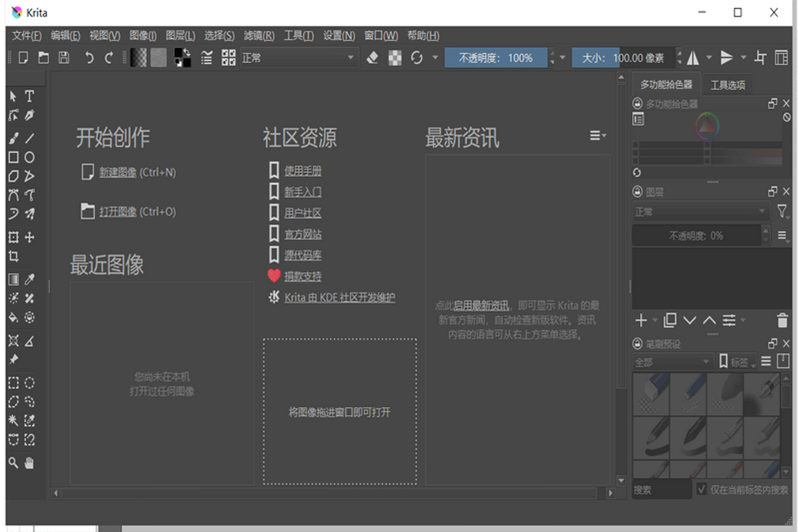798x532 pixels.
Task: Enable eraser mode on the toolbar
Action: [x=372, y=57]
